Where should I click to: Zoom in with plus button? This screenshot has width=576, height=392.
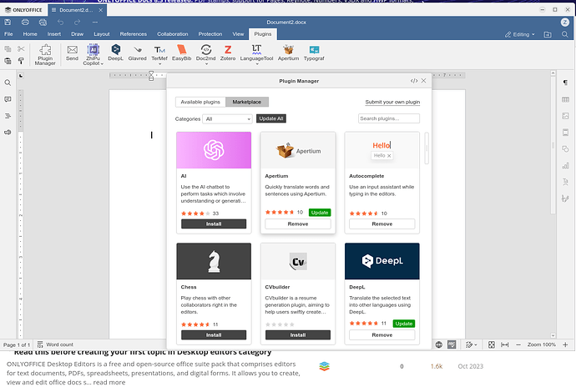tap(565, 344)
